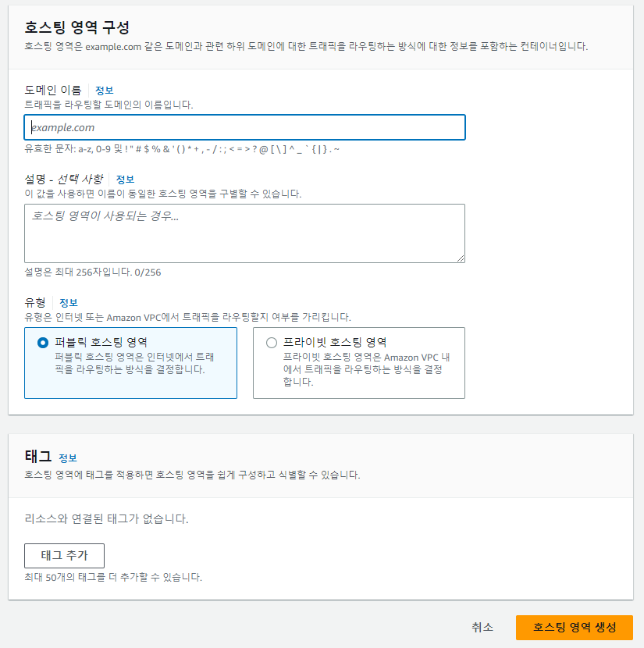Viewport: 644px width, 648px height.
Task: Click the 리소스와 연결된 태그가 없습니다 text
Action: 107,518
